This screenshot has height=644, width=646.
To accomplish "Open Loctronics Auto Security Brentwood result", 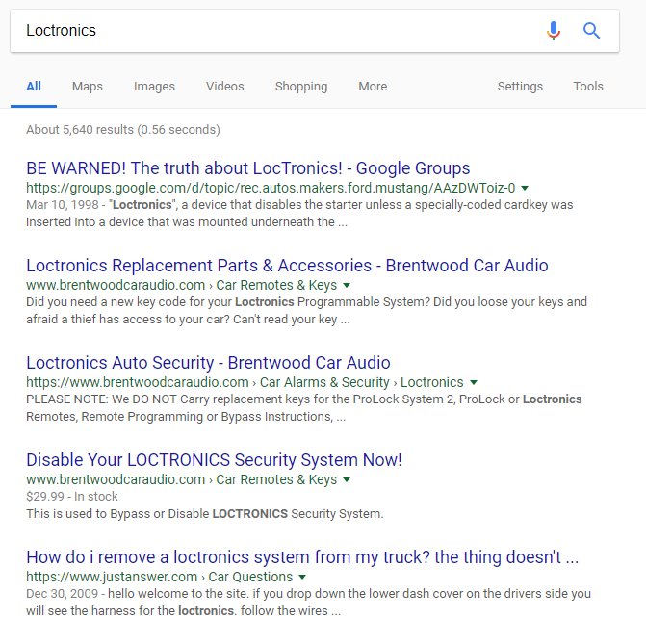I will pos(208,363).
